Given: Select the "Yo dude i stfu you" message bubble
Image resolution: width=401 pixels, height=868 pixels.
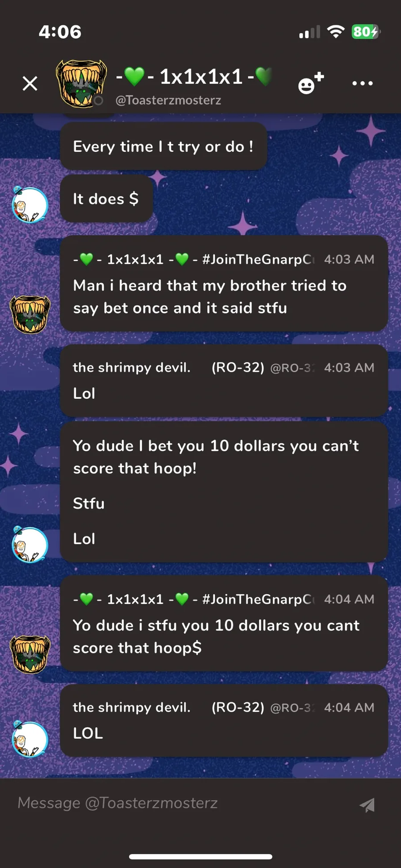Looking at the screenshot, I should pos(224,623).
